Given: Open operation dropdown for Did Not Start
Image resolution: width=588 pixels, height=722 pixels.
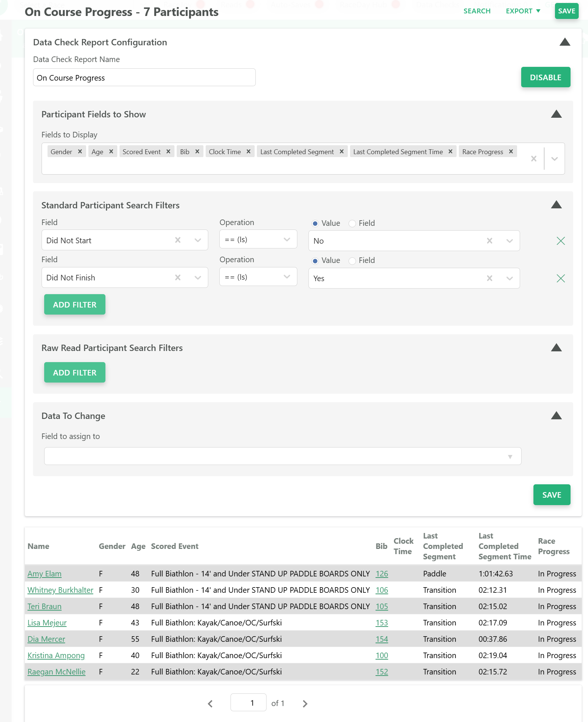Looking at the screenshot, I should click(x=258, y=240).
